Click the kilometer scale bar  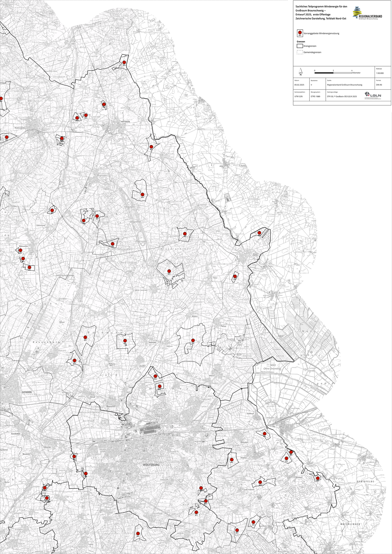[333, 73]
